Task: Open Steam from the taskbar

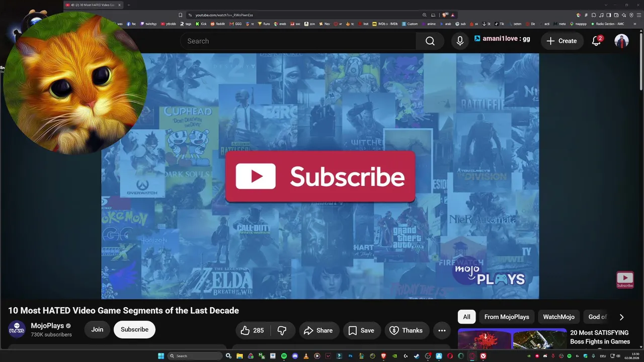Action: click(x=417, y=356)
